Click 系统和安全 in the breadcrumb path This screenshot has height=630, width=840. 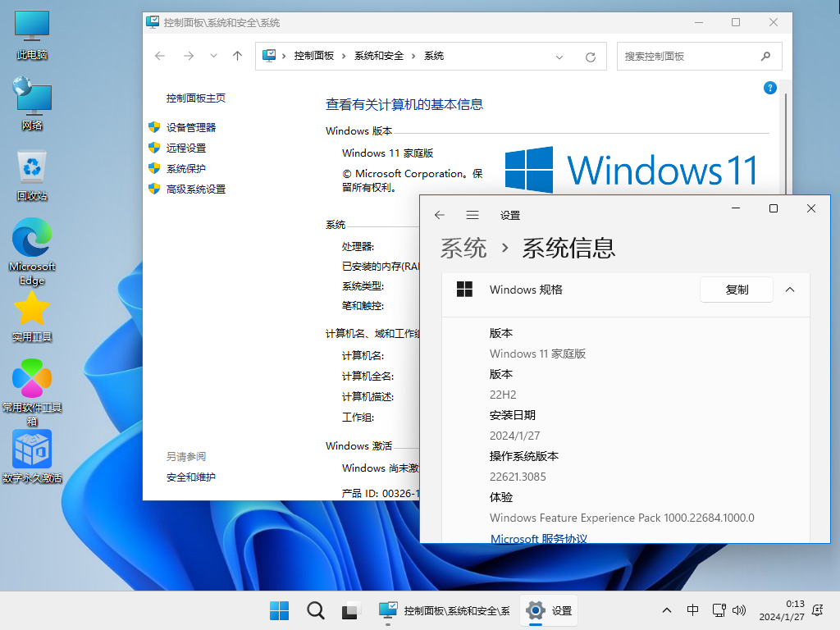tap(379, 56)
